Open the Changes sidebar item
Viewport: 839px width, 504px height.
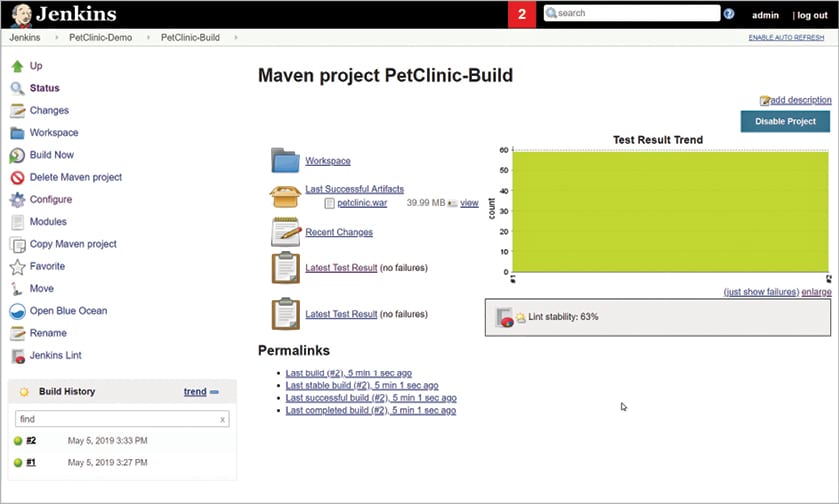pos(49,110)
